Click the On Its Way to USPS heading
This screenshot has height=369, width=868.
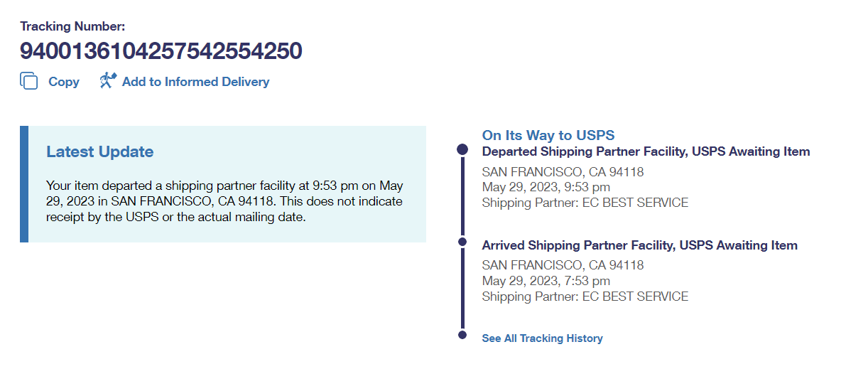pyautogui.click(x=548, y=135)
